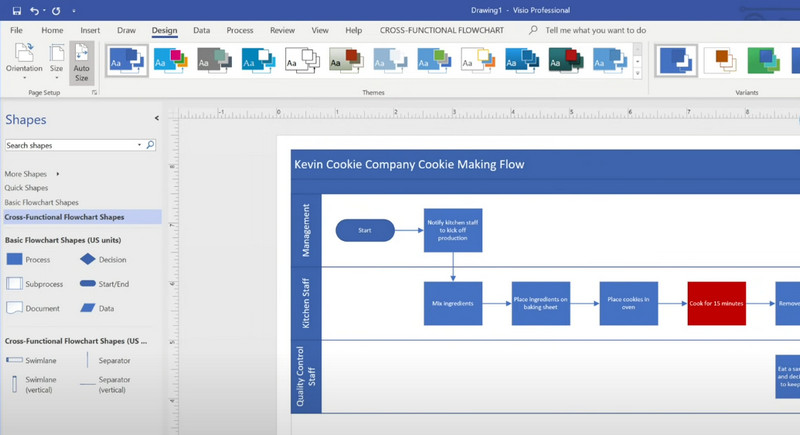Expand More Shapes submenu
The width and height of the screenshot is (800, 435).
coord(32,174)
